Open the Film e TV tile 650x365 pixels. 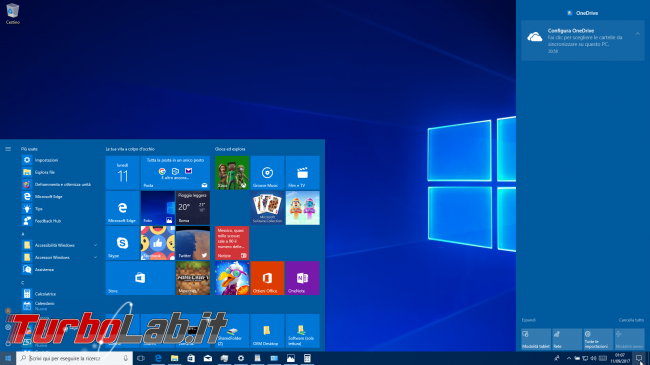tap(303, 173)
